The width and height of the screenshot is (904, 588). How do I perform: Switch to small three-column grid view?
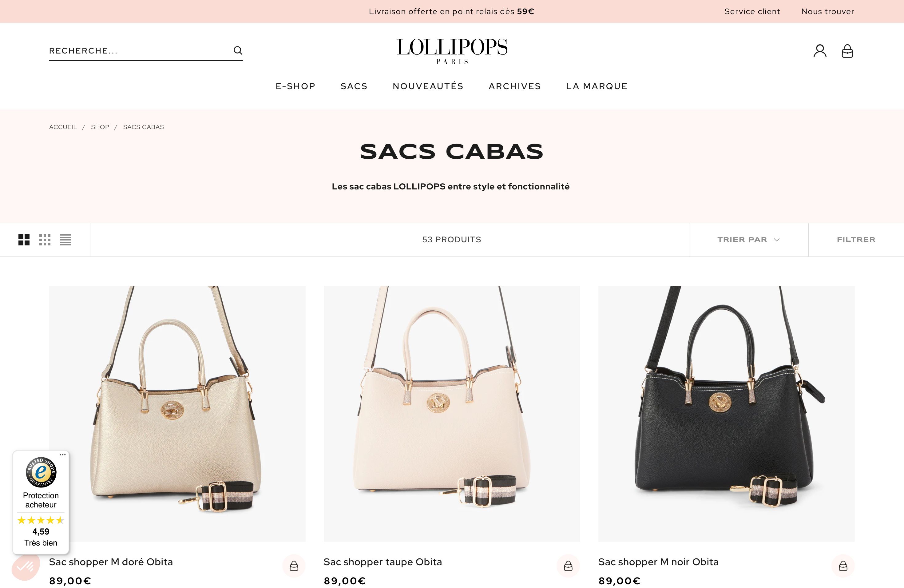click(45, 240)
